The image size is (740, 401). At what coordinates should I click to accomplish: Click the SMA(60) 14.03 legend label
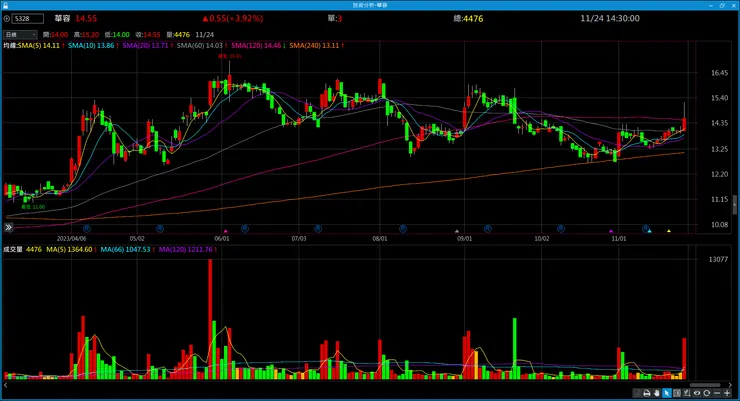(x=200, y=46)
